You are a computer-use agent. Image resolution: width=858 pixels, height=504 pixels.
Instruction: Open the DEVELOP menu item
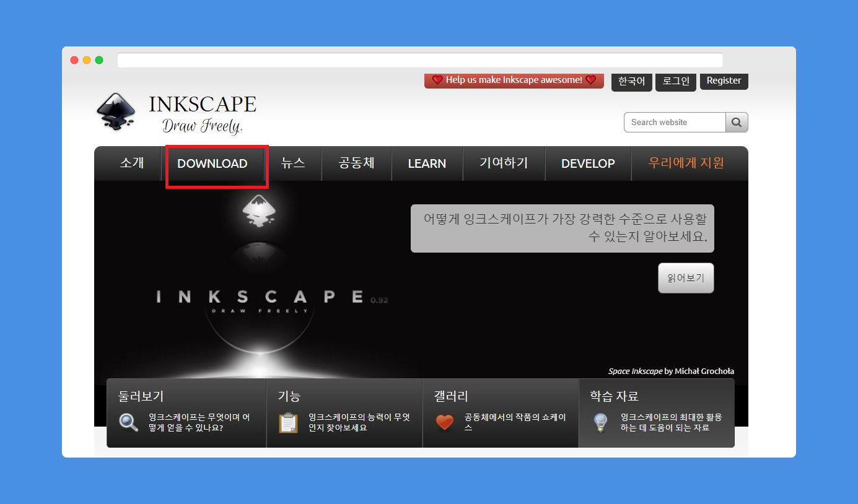(x=588, y=163)
